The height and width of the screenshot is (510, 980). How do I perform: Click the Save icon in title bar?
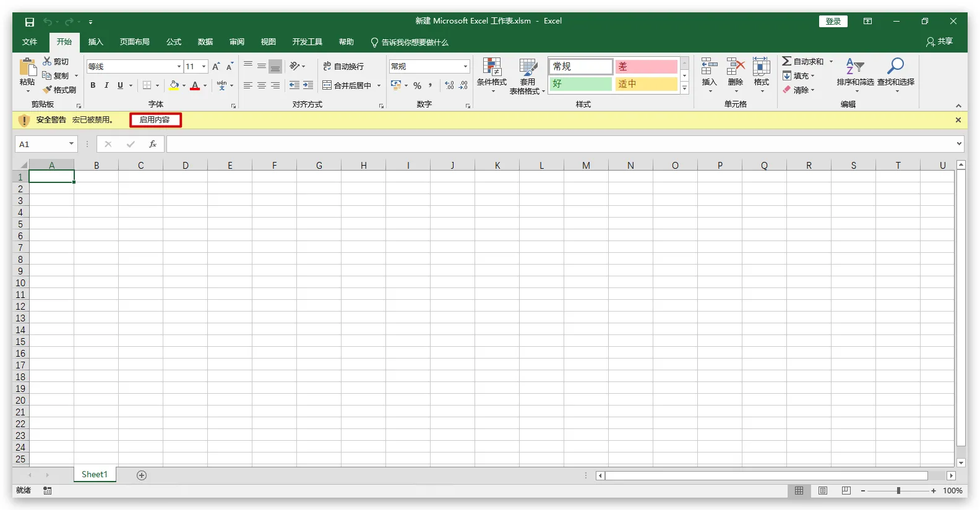(x=29, y=22)
